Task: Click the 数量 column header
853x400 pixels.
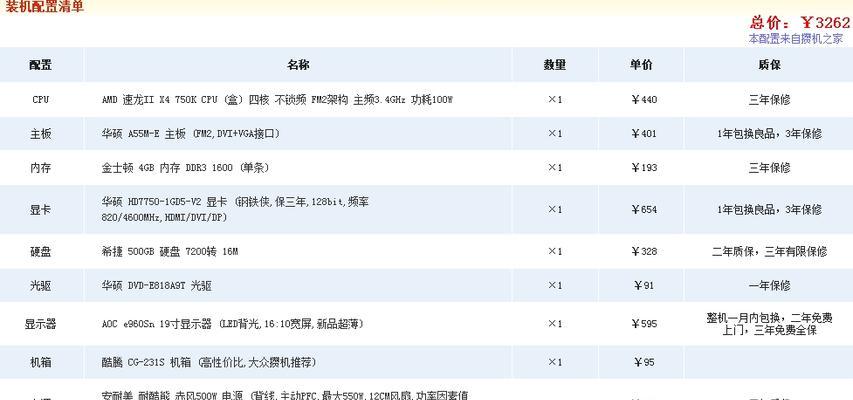Action: (555, 65)
